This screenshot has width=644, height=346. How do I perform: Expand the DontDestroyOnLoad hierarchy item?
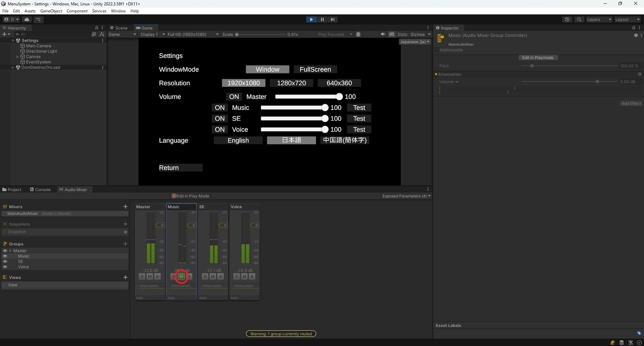[x=13, y=68]
